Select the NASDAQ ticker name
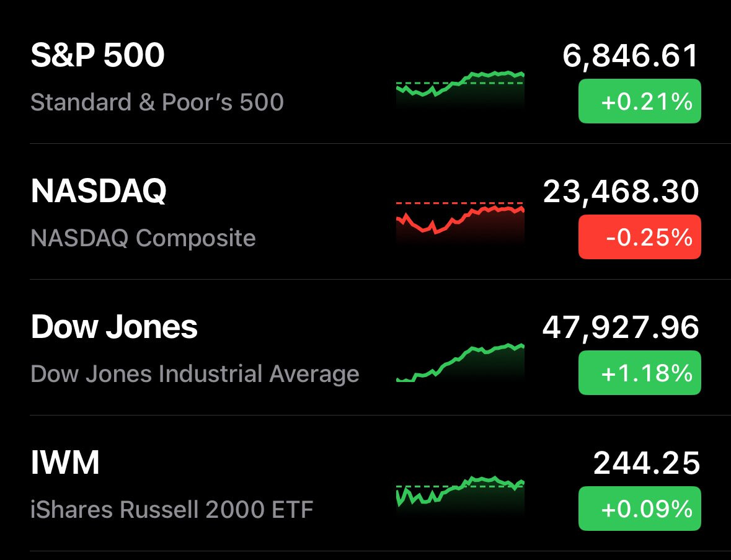The height and width of the screenshot is (560, 731). point(99,192)
